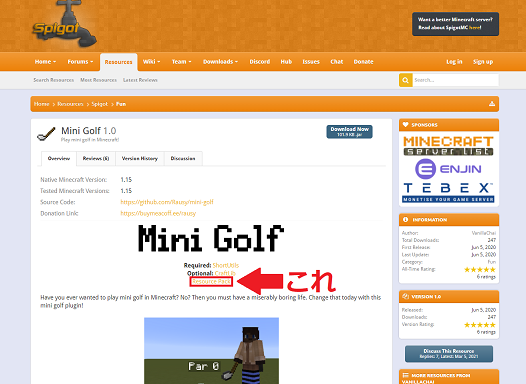Open the Minecraft Server List sponsor banner
This screenshot has width=526, height=384.
449,146
